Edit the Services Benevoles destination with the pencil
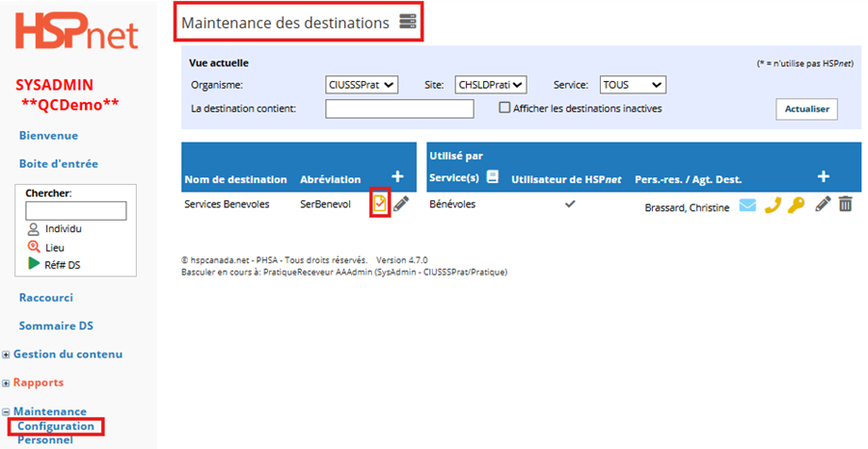The height and width of the screenshot is (449, 868). [x=401, y=203]
